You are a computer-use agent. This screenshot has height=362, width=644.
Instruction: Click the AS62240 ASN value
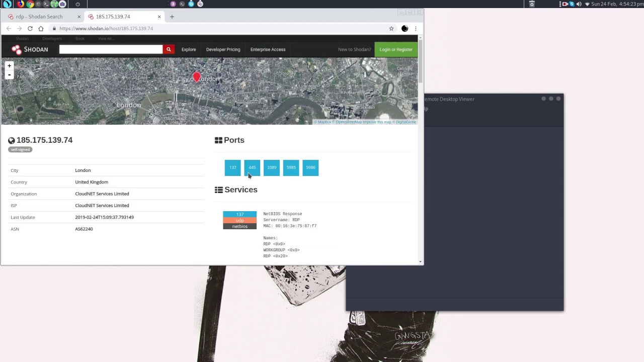click(84, 229)
